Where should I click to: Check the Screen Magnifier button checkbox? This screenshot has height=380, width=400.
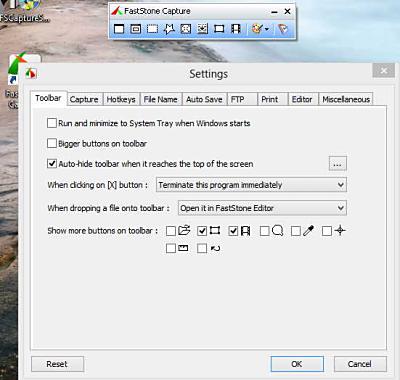click(264, 231)
